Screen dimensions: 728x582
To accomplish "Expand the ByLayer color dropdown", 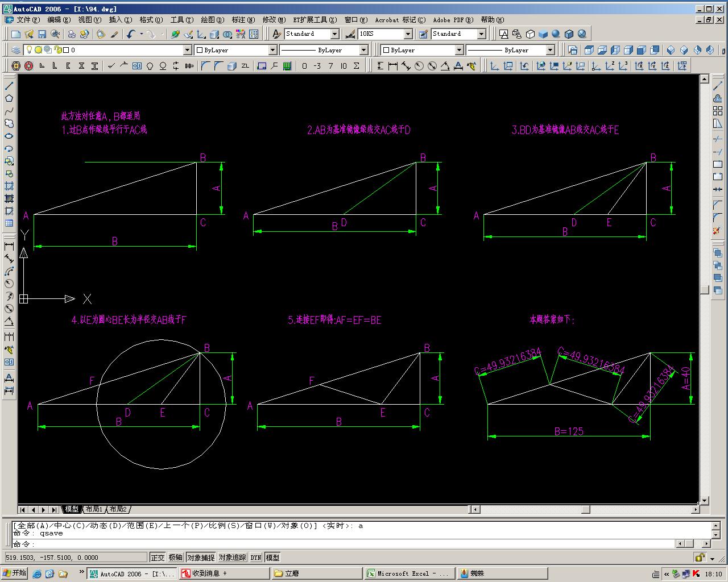I will (272, 50).
